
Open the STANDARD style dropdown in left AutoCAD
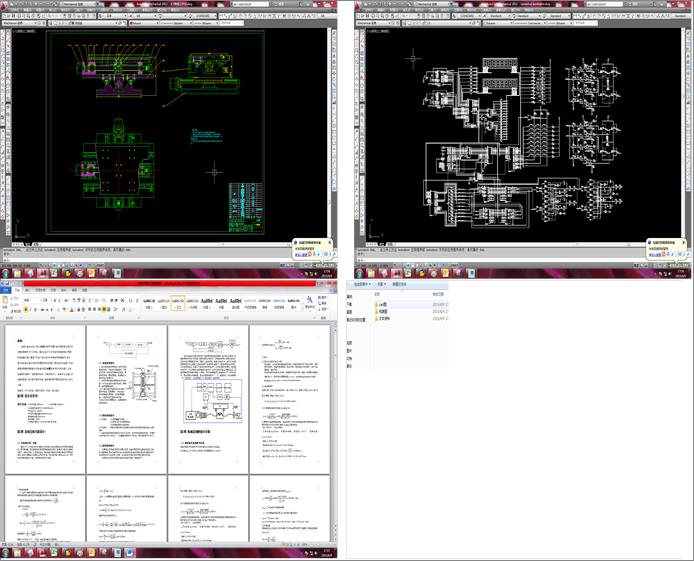(x=204, y=16)
